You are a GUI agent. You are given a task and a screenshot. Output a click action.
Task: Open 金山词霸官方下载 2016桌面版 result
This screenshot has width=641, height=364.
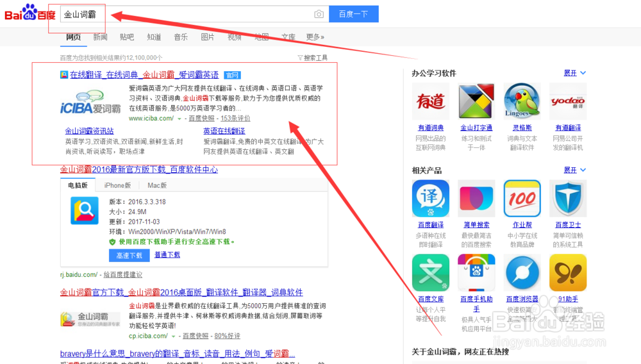(x=181, y=292)
